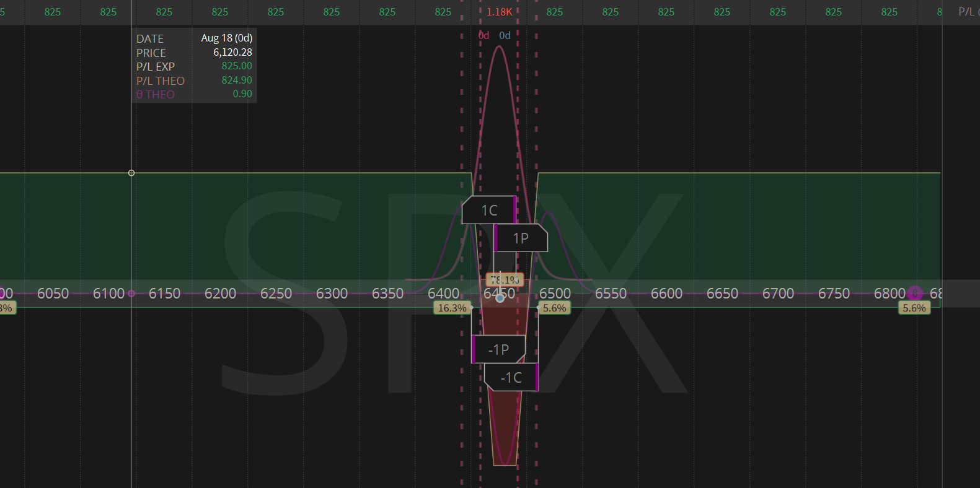
Task: Select the -1C short call leg tag
Action: [x=511, y=377]
